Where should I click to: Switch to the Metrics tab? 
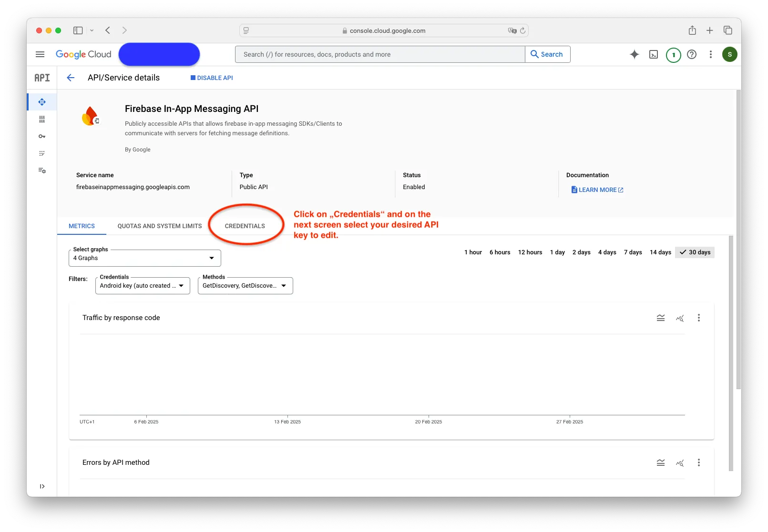pos(82,226)
